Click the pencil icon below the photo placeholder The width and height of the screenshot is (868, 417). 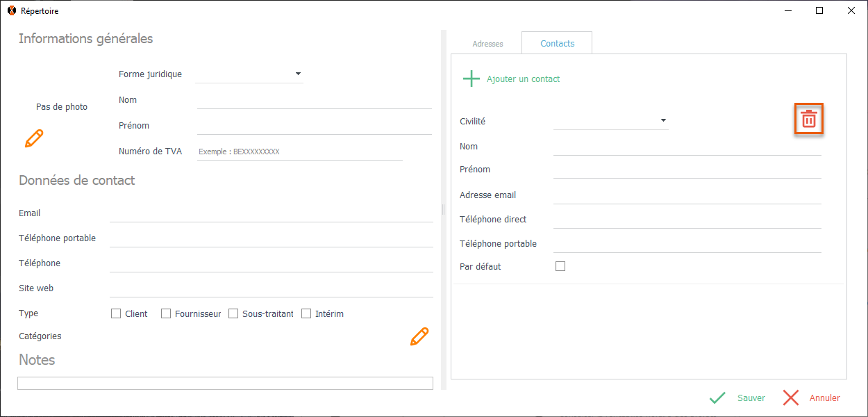click(x=34, y=138)
